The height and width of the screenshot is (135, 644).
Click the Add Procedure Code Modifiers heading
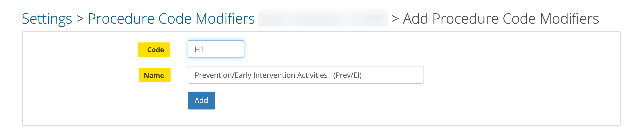[x=501, y=19]
